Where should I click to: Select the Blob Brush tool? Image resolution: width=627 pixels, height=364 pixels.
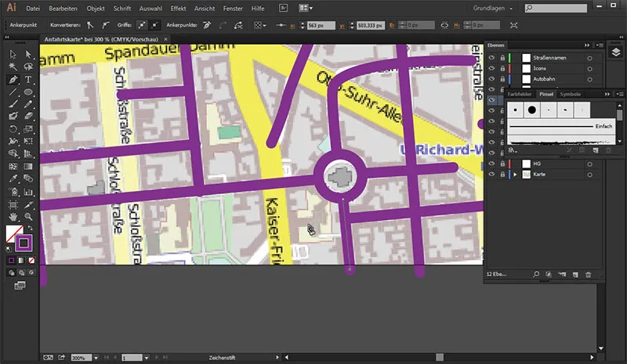[x=13, y=117]
